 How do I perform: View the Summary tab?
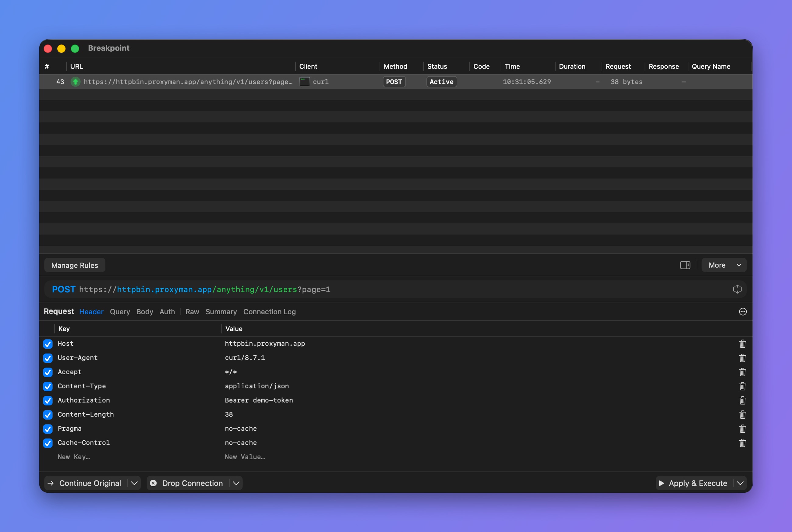(221, 312)
